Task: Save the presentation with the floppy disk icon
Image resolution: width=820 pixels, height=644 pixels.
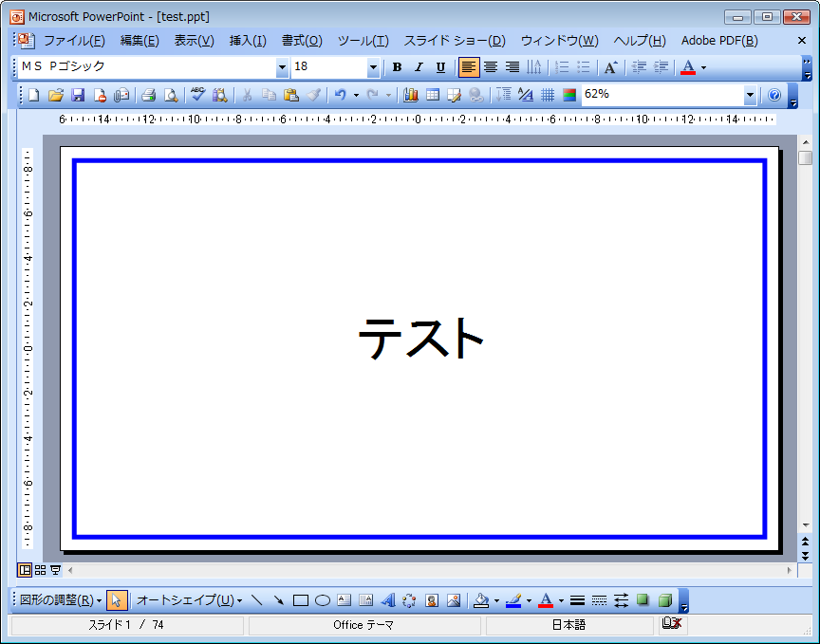Action: click(78, 95)
